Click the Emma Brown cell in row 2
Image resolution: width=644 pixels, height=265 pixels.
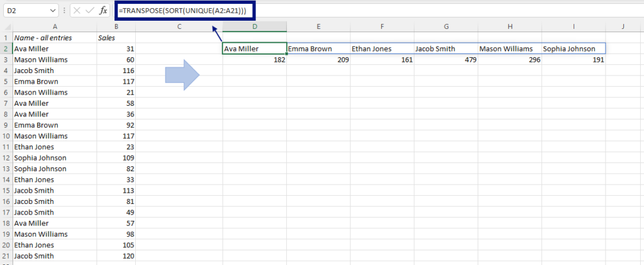pyautogui.click(x=318, y=49)
